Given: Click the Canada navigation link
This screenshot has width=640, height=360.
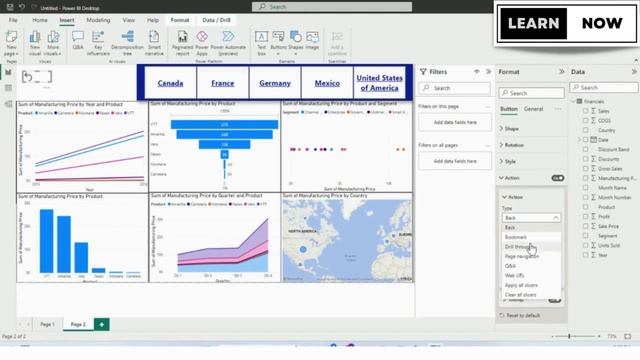Looking at the screenshot, I should 170,83.
